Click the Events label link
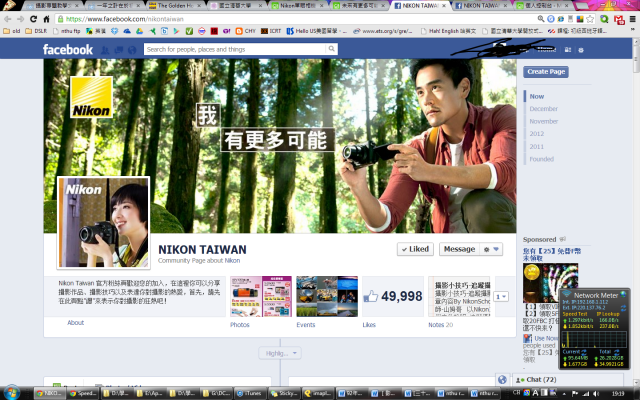The width and height of the screenshot is (640, 400). (x=306, y=325)
